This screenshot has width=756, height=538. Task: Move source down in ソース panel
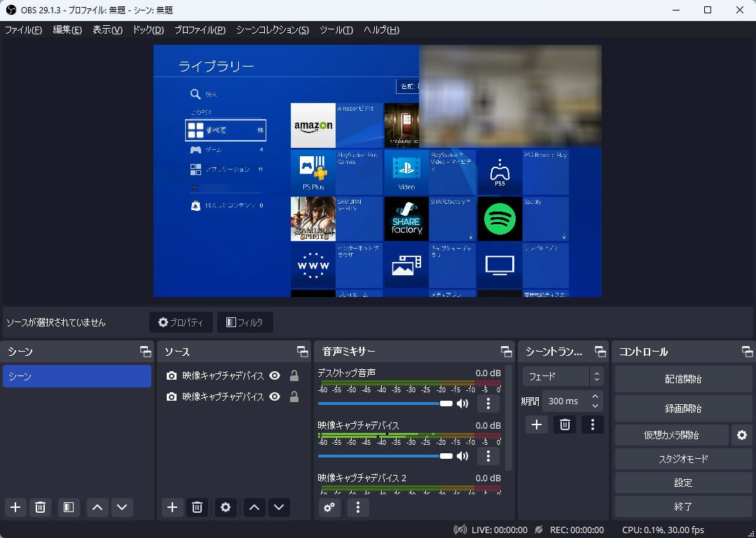click(279, 507)
